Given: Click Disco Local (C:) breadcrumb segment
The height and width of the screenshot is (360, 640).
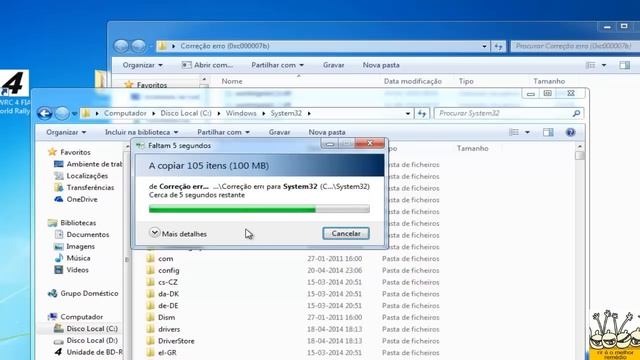Looking at the screenshot, I should click(x=186, y=113).
